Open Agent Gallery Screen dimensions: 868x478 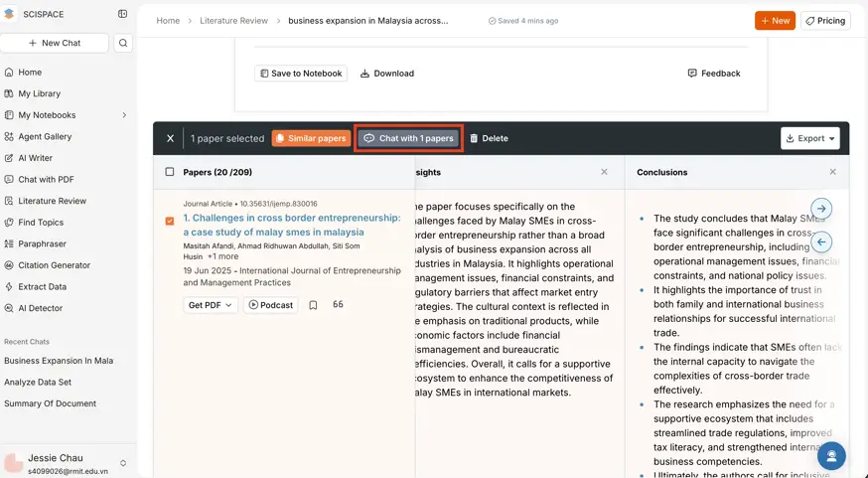[x=45, y=136]
